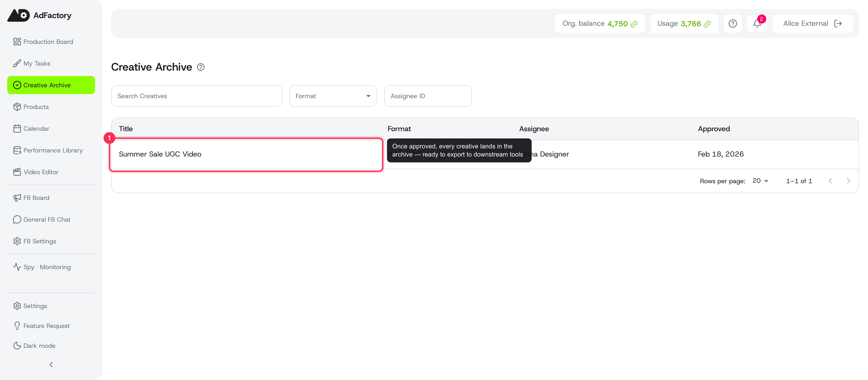Click the Feb 18, 2026 approved date
The height and width of the screenshot is (380, 868).
pyautogui.click(x=721, y=154)
